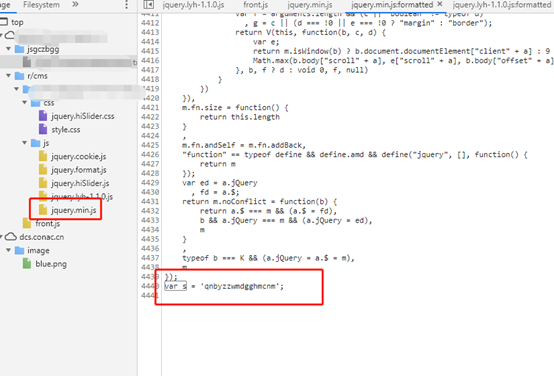Image resolution: width=554 pixels, height=376 pixels.
Task: Click line number 4426 in gutter
Action: (x=150, y=154)
